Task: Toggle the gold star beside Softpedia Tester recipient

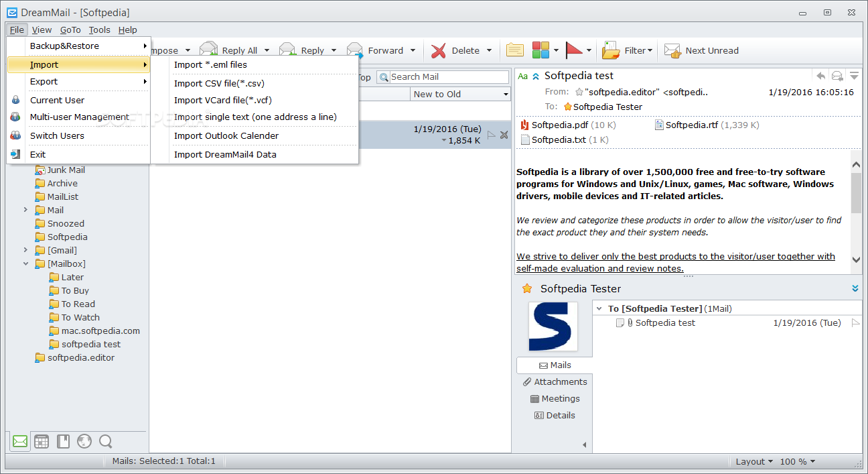Action: point(568,107)
